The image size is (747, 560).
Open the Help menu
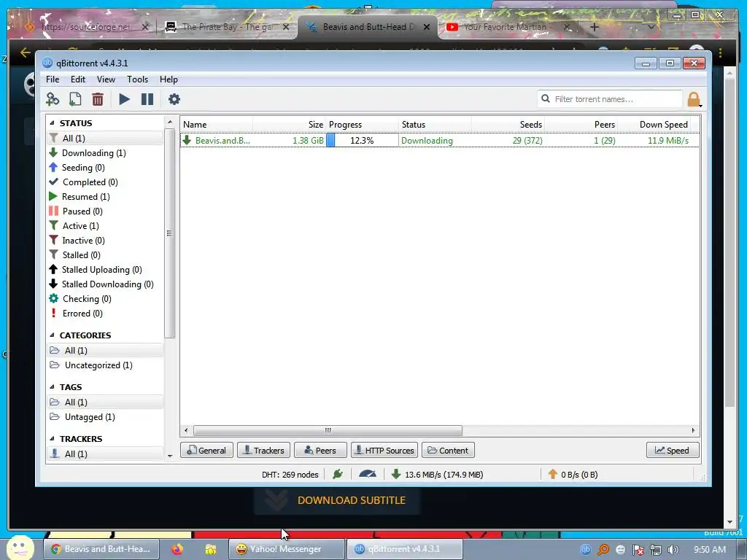(169, 79)
